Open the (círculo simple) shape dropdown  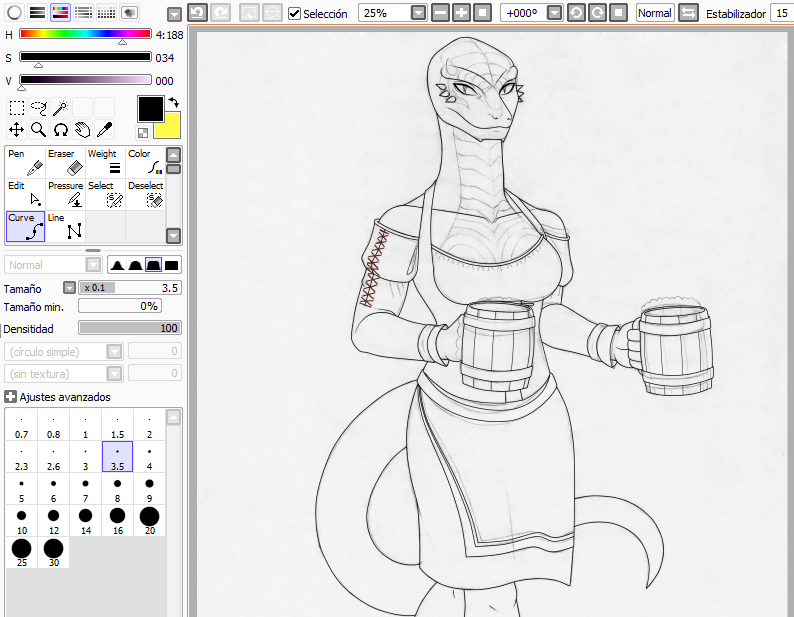click(x=114, y=352)
